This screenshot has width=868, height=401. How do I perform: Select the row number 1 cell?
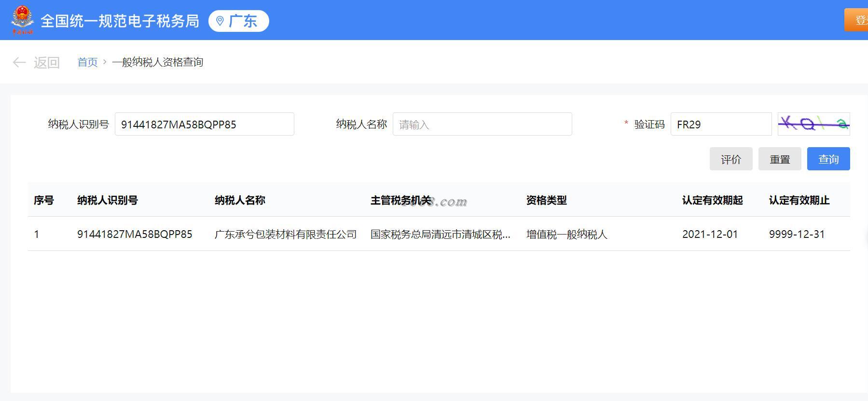[36, 234]
